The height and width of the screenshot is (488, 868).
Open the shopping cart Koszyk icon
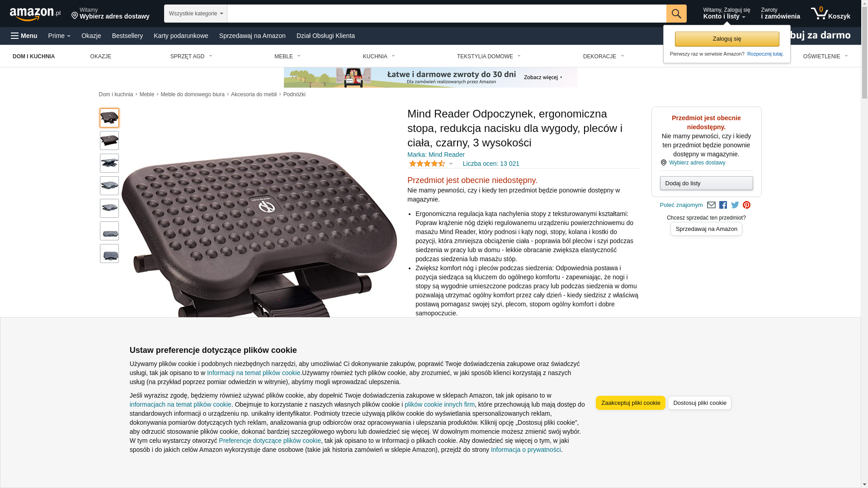(x=830, y=14)
